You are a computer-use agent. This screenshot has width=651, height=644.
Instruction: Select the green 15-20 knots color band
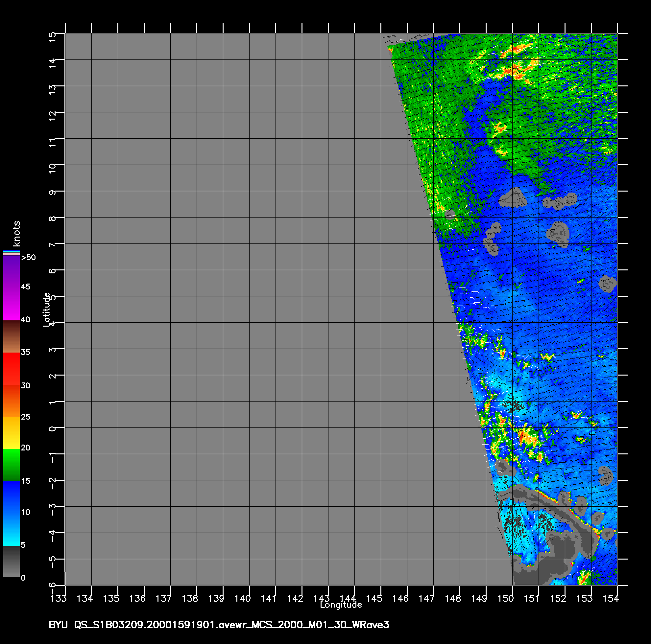click(12, 465)
